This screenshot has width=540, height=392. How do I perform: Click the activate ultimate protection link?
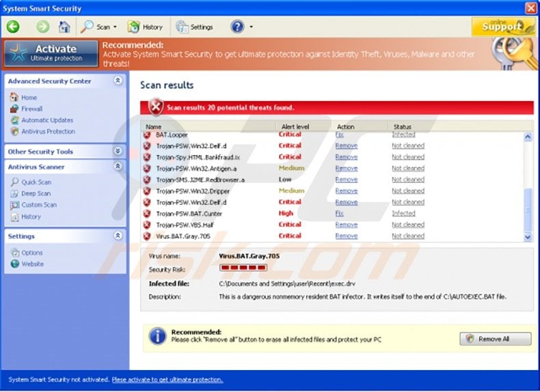[167, 380]
